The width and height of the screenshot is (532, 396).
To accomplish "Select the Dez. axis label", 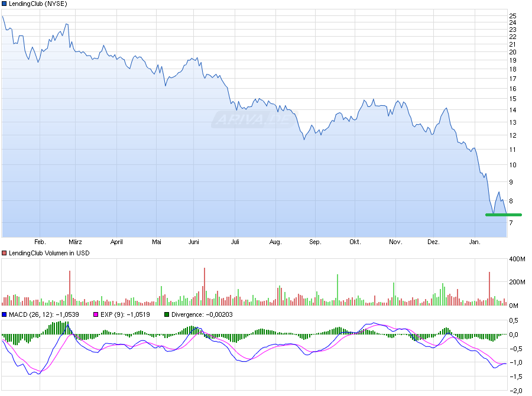I will point(434,242).
